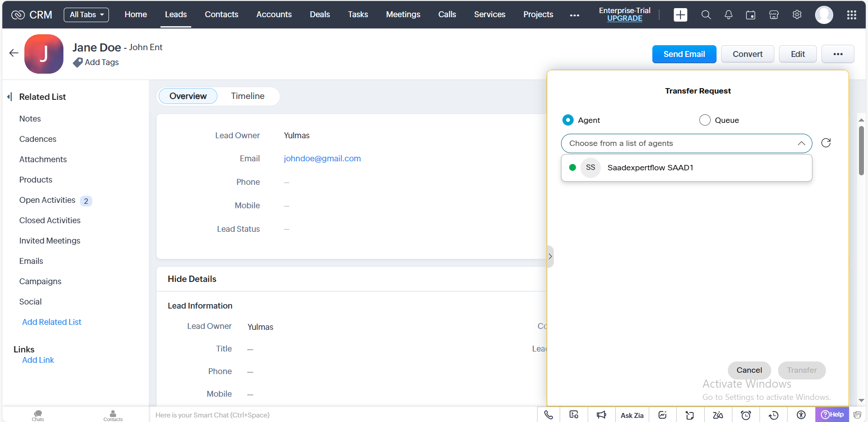The image size is (868, 422).
Task: Switch to the Timeline tab
Action: pos(247,96)
